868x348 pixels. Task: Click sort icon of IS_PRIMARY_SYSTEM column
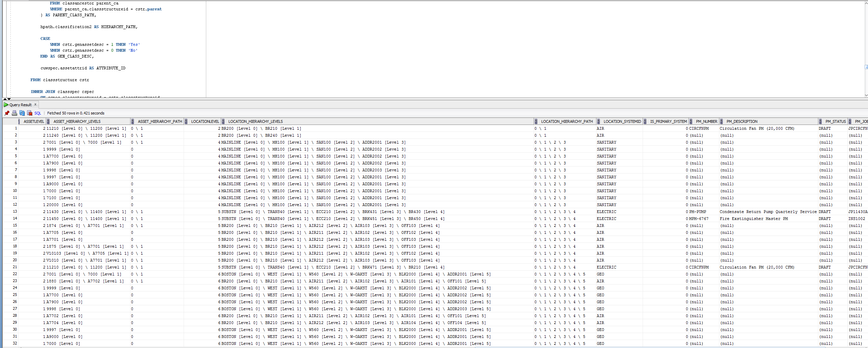pyautogui.click(x=645, y=121)
